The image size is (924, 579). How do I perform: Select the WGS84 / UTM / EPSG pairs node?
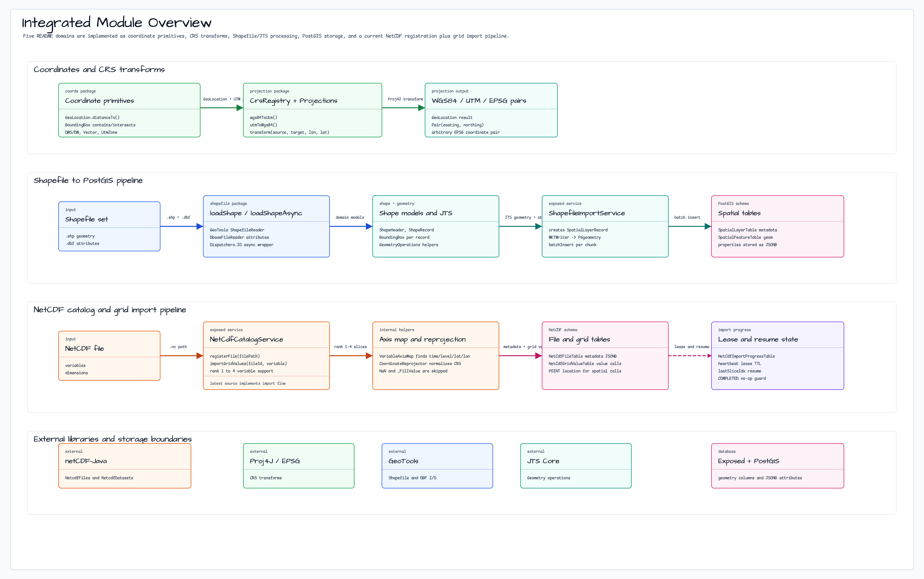[491, 110]
